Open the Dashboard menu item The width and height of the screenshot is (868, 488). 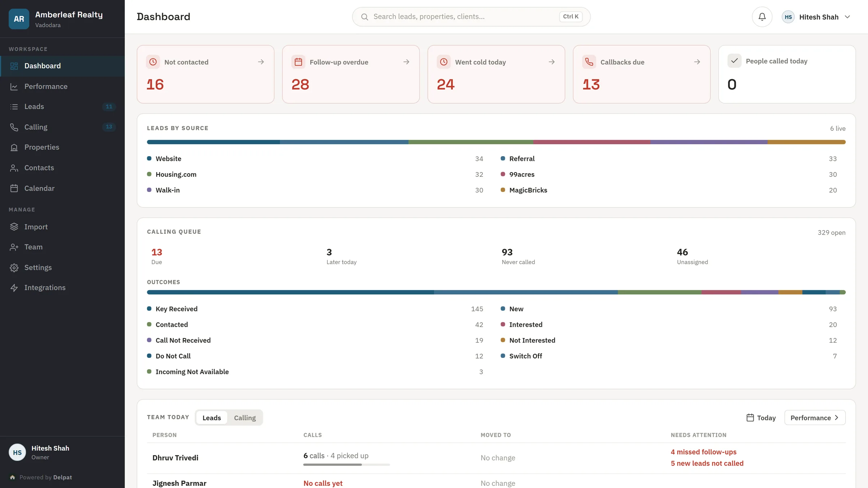tap(62, 66)
